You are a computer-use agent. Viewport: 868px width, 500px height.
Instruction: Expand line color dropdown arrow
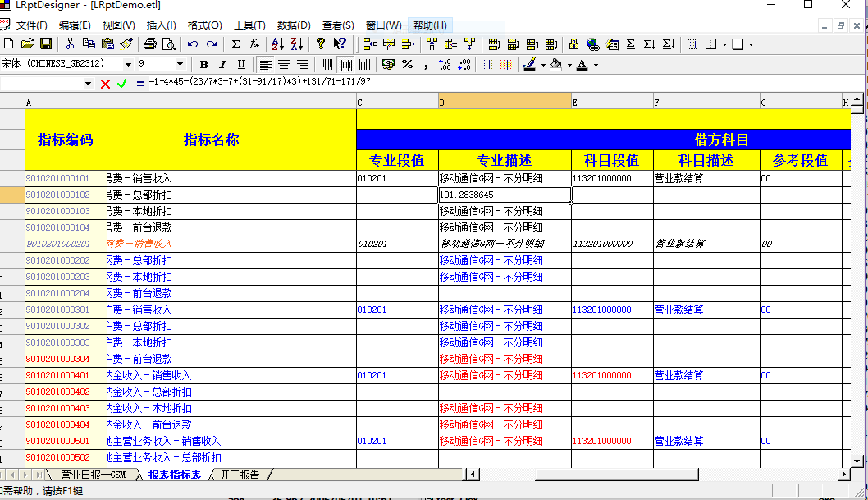pyautogui.click(x=543, y=65)
